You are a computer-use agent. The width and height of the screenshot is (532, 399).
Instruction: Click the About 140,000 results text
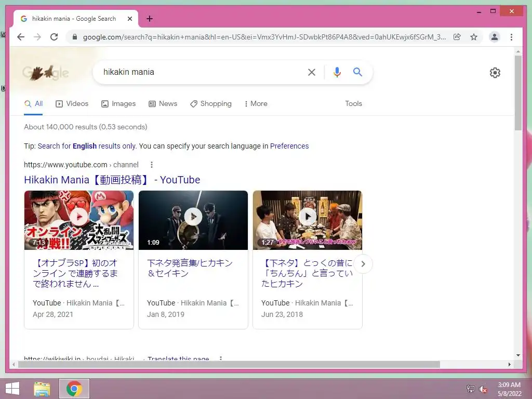click(x=86, y=127)
